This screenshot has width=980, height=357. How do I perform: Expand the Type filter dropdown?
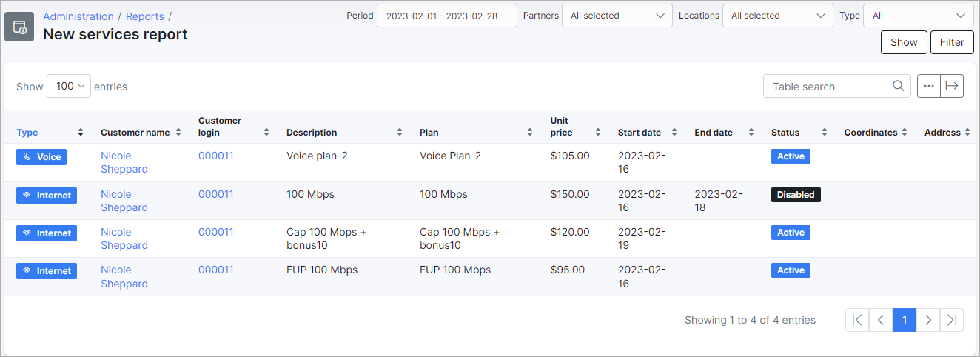click(x=919, y=16)
